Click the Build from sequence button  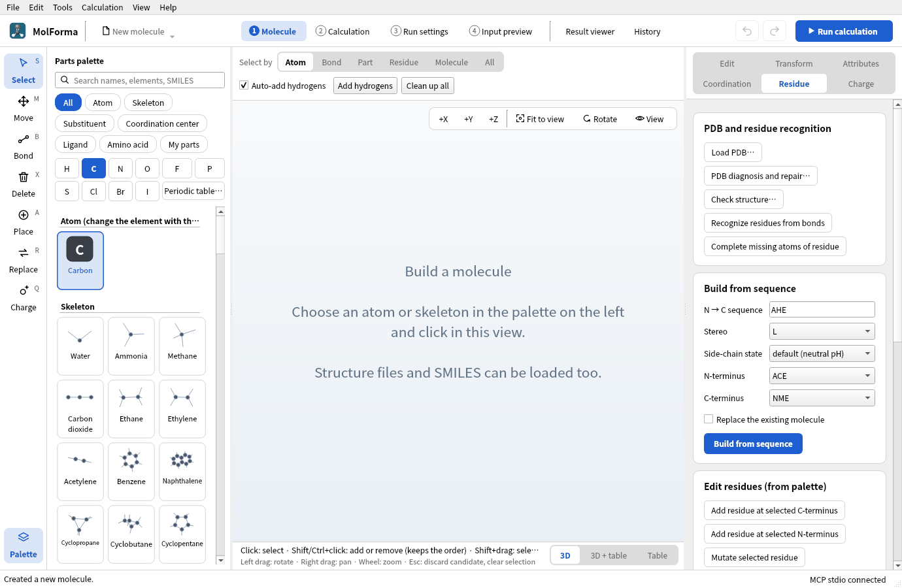753,444
